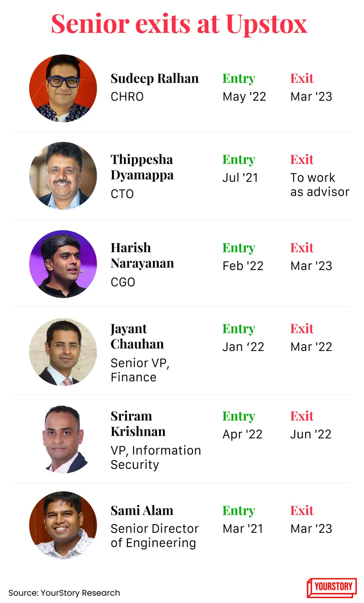The height and width of the screenshot is (603, 364).
Task: Select the name Jayant Chauhan
Action: point(137,336)
